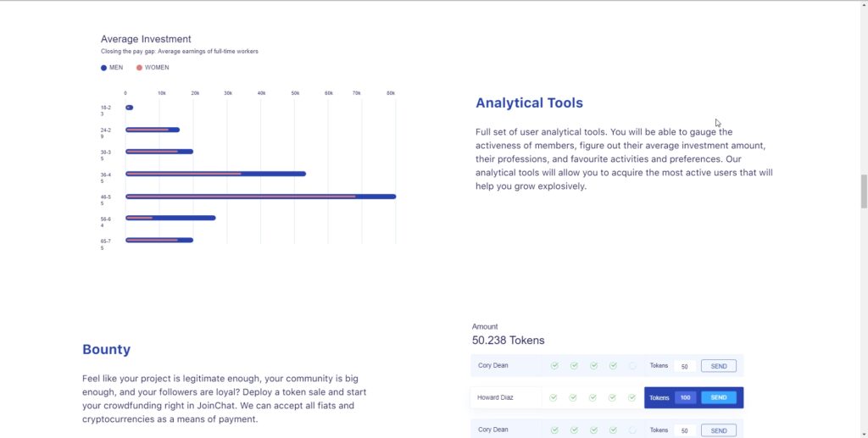Tick the empty circle in bottom Cory Dean row
Viewport: 868px width, 438px height.
pos(632,430)
